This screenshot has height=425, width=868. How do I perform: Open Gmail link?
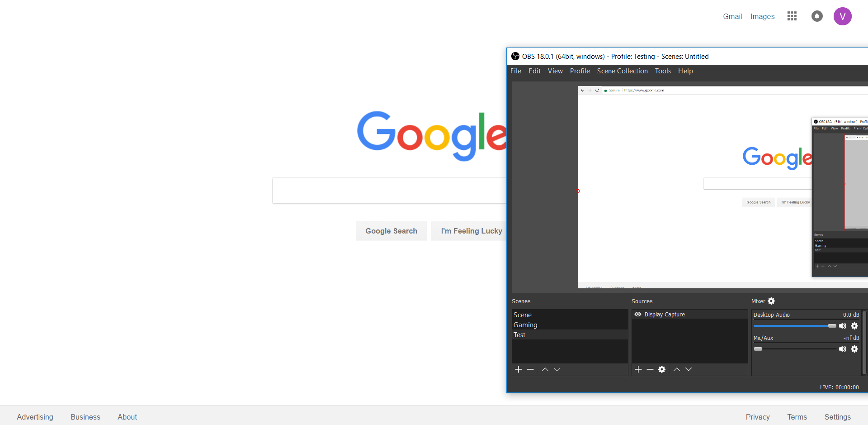(x=732, y=16)
